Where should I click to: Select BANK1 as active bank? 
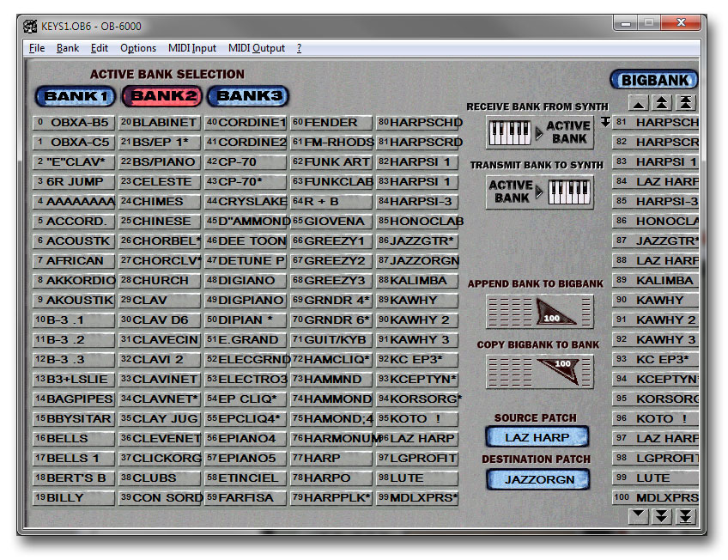coord(76,96)
